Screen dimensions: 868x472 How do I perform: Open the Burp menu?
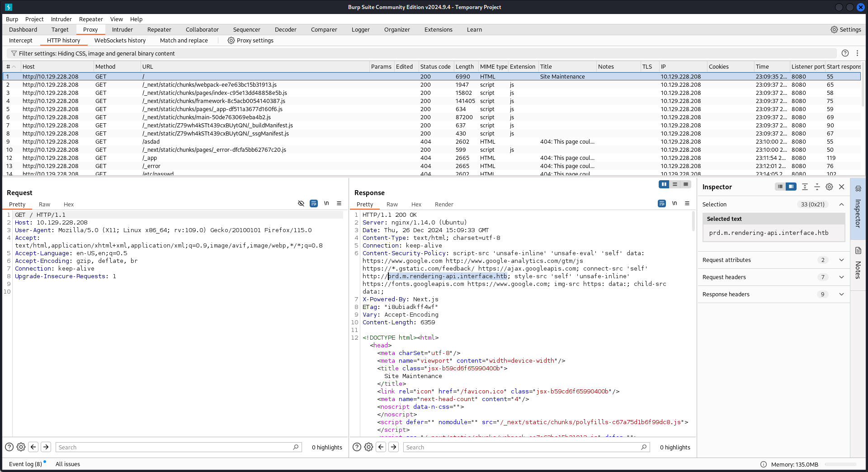point(12,19)
